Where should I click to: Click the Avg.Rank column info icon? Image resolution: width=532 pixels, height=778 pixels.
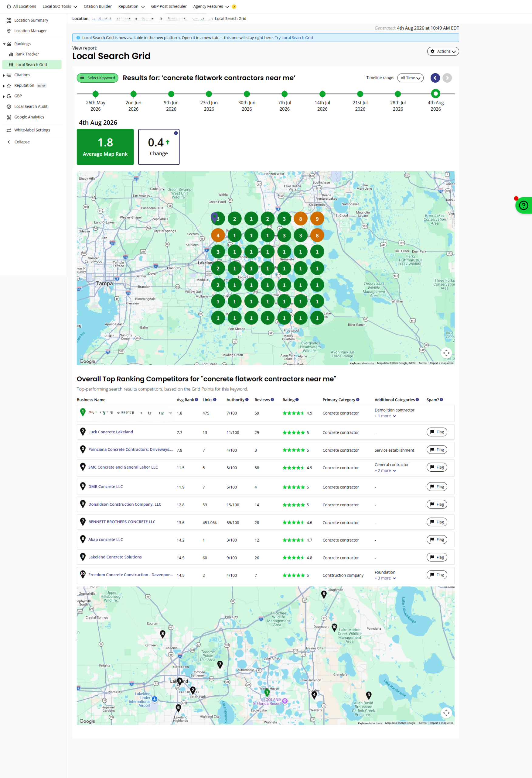(196, 399)
